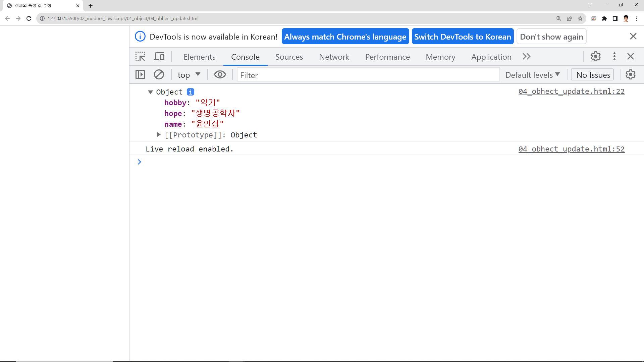Image resolution: width=644 pixels, height=362 pixels.
Task: Activate the inspect element picker icon
Action: pyautogui.click(x=140, y=57)
